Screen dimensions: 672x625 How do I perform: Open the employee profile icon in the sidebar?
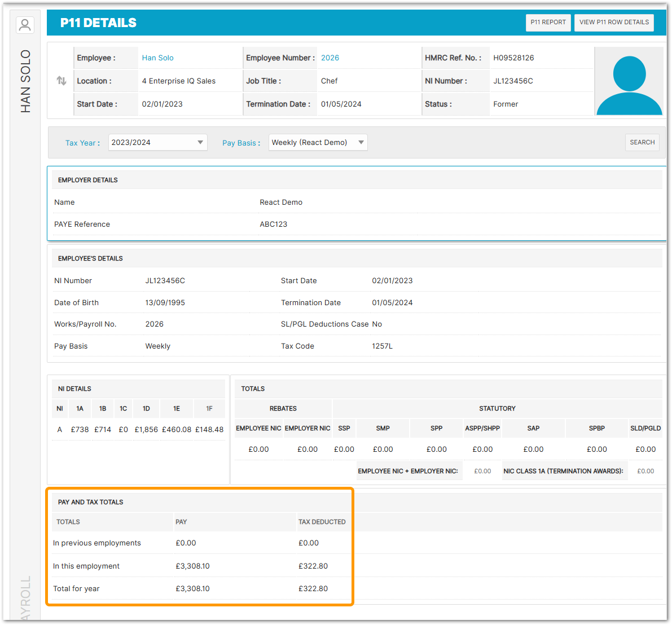coord(24,24)
